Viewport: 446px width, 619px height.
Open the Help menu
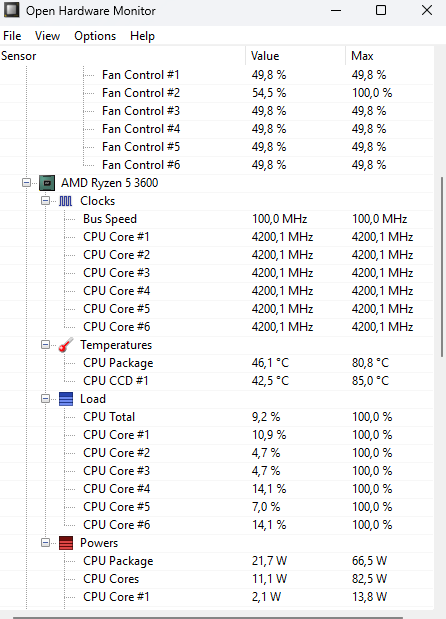coord(142,36)
